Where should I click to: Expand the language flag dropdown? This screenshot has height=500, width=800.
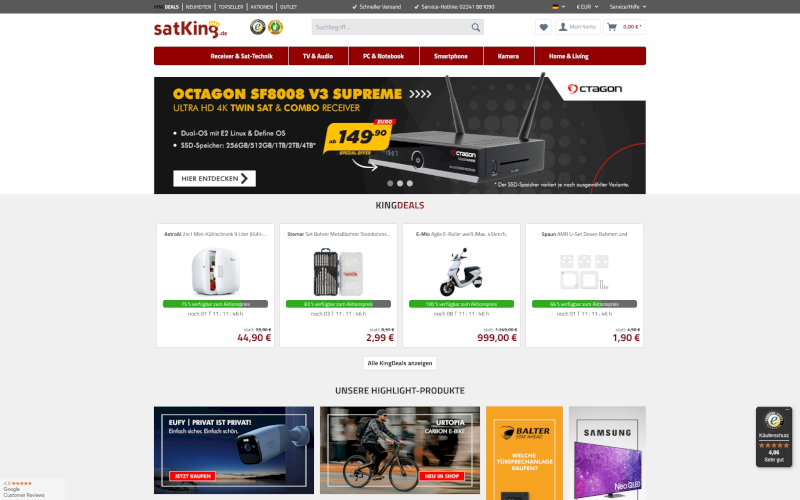click(559, 7)
